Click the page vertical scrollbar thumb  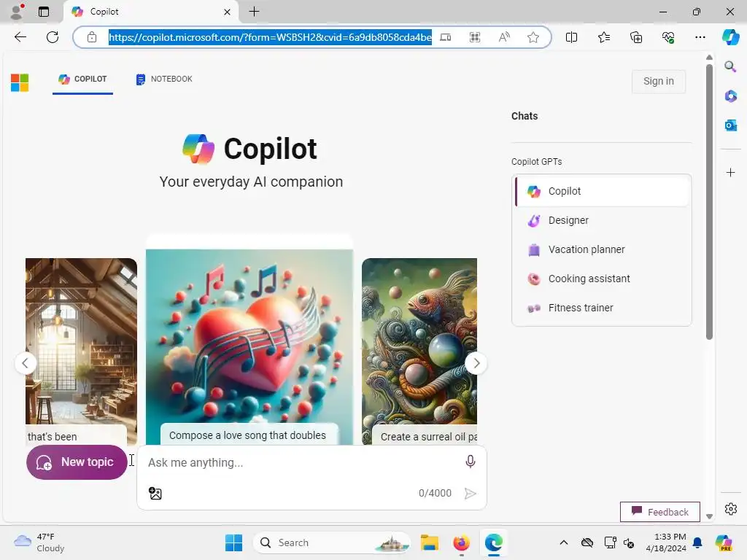[709, 203]
